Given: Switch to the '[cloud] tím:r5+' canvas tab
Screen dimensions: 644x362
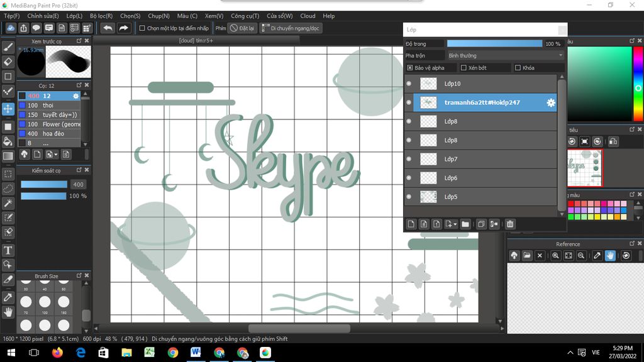Looking at the screenshot, I should (x=196, y=41).
